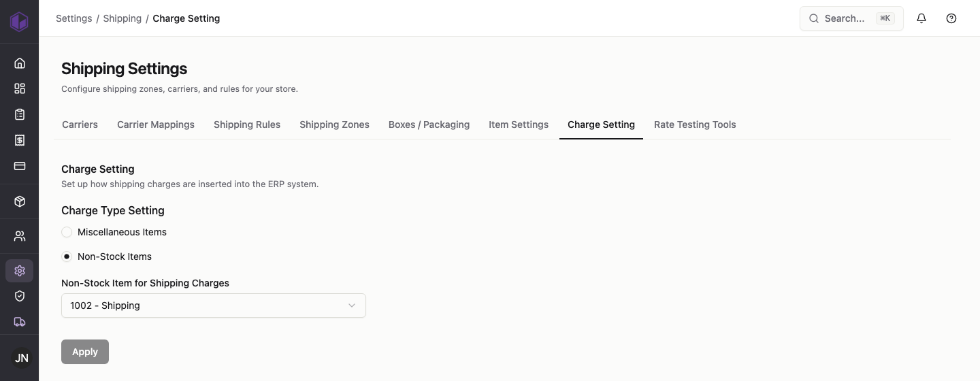
Task: Click the ⌘K shortcut badge
Action: tap(885, 18)
